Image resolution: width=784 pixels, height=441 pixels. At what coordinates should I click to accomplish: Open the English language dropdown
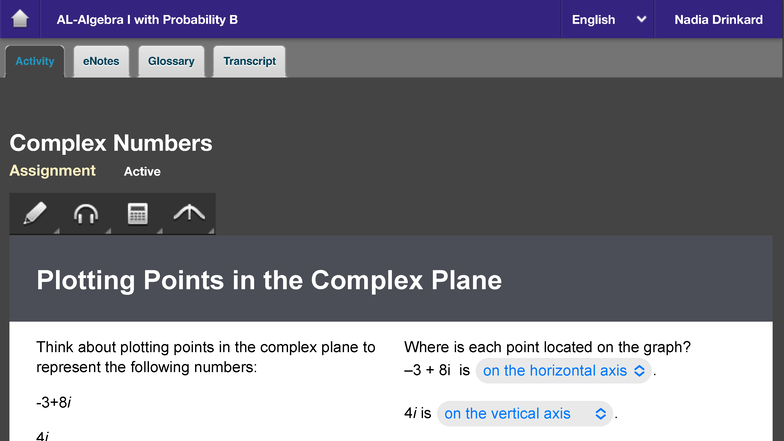[x=609, y=19]
